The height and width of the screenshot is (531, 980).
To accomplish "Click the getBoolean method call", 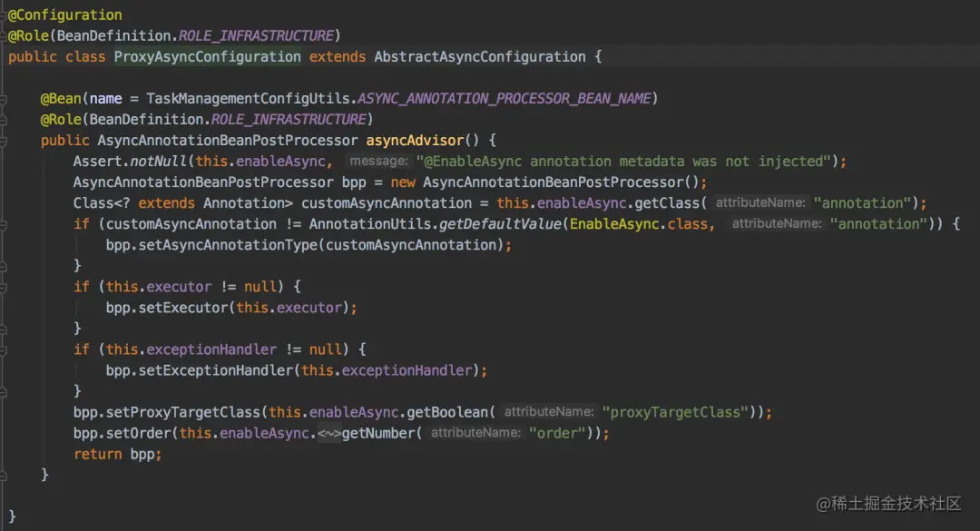I will 447,412.
